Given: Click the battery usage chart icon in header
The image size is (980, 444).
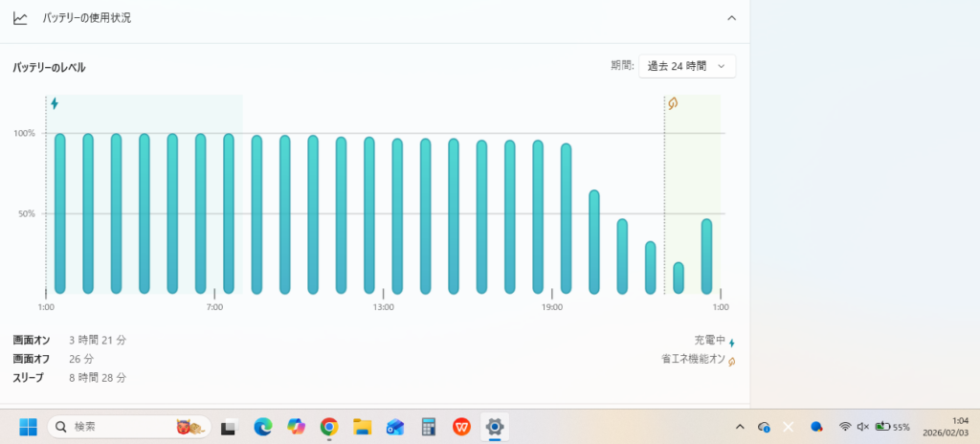Looking at the screenshot, I should pyautogui.click(x=20, y=18).
